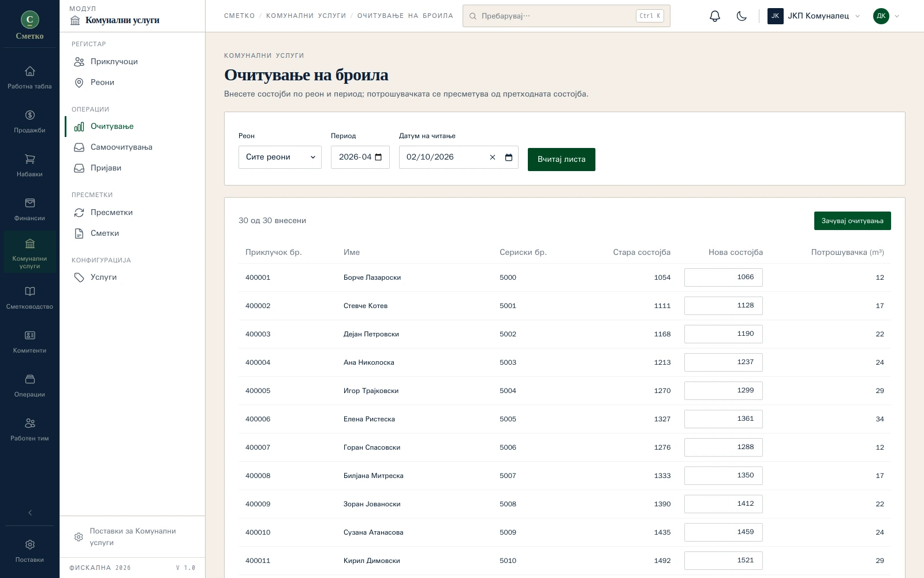Select Очитување menu item
Image resolution: width=924 pixels, height=578 pixels.
[x=132, y=127]
